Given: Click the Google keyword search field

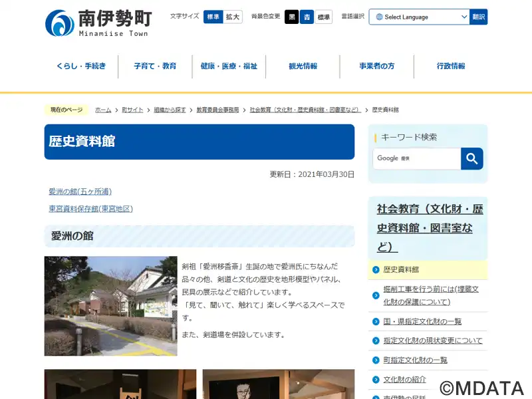Looking at the screenshot, I should pyautogui.click(x=416, y=158).
